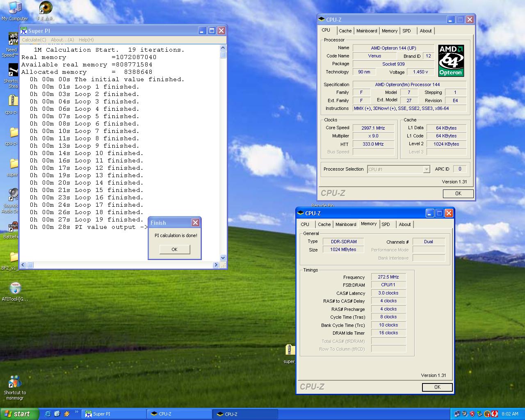The width and height of the screenshot is (525, 420).
Task: Select Memory tab in upper CPU-Z window
Action: (x=390, y=31)
